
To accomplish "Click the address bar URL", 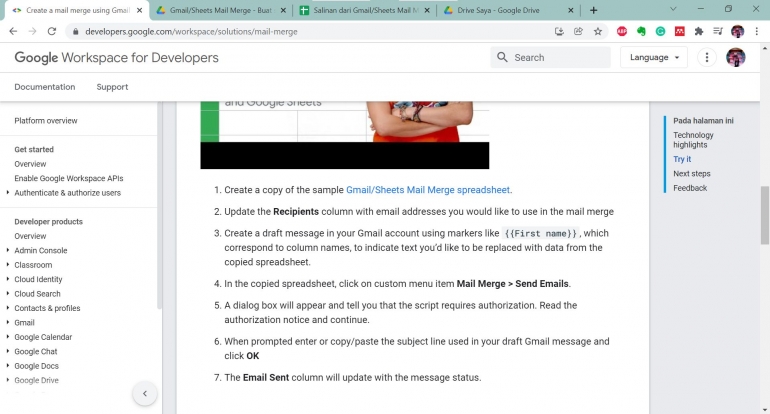I will click(x=191, y=31).
